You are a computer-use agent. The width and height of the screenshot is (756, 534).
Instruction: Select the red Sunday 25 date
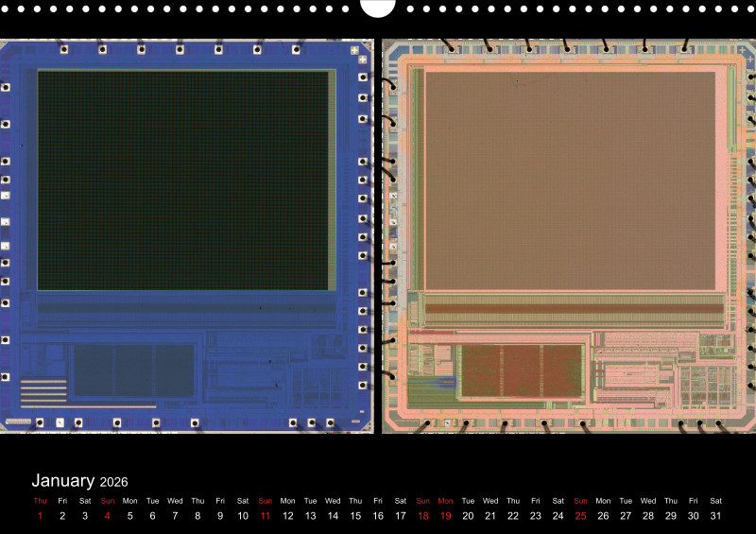pos(580,516)
